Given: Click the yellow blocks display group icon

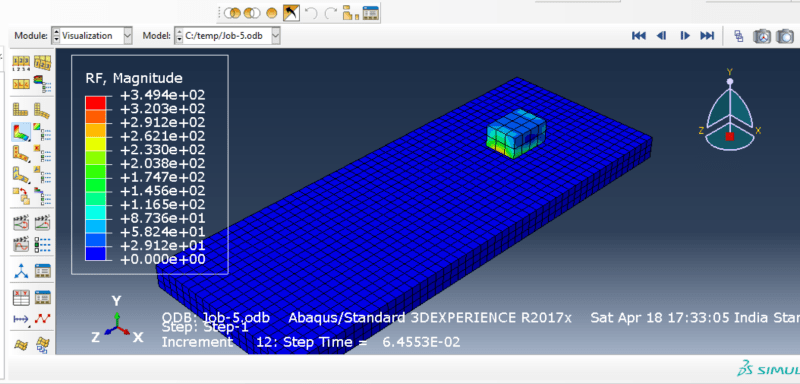Looking at the screenshot, I should 351,13.
